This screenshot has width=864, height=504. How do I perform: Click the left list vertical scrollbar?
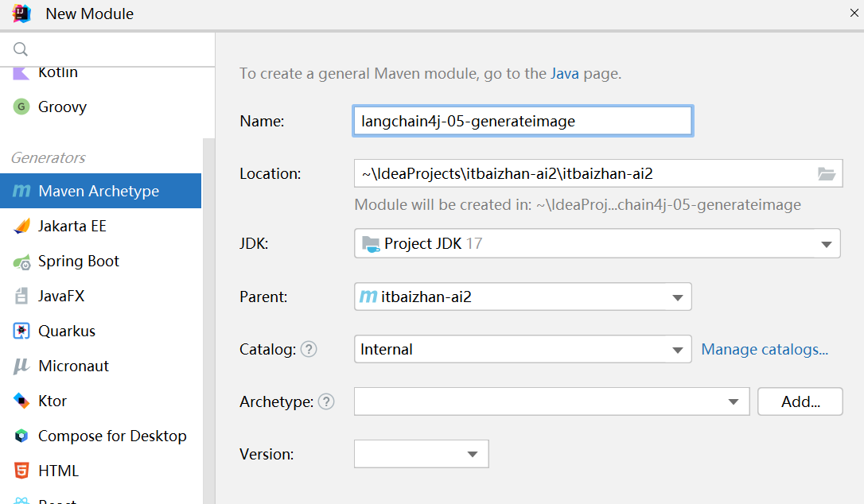pyautogui.click(x=208, y=320)
